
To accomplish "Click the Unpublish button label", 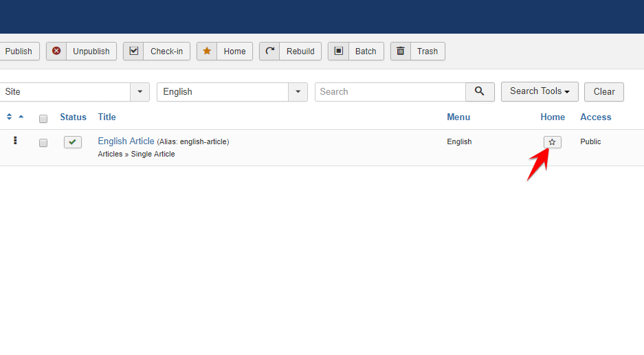I will coord(91,51).
